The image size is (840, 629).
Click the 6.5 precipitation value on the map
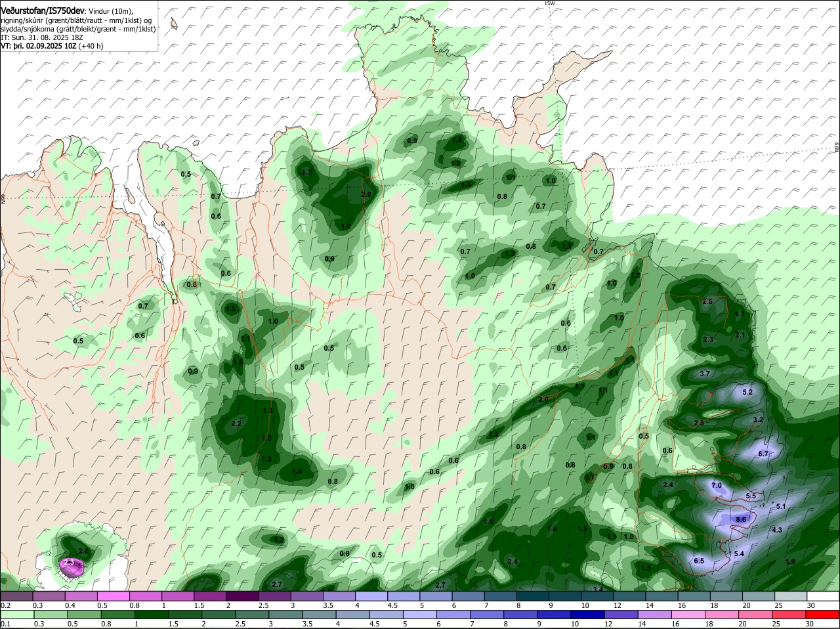(x=699, y=561)
